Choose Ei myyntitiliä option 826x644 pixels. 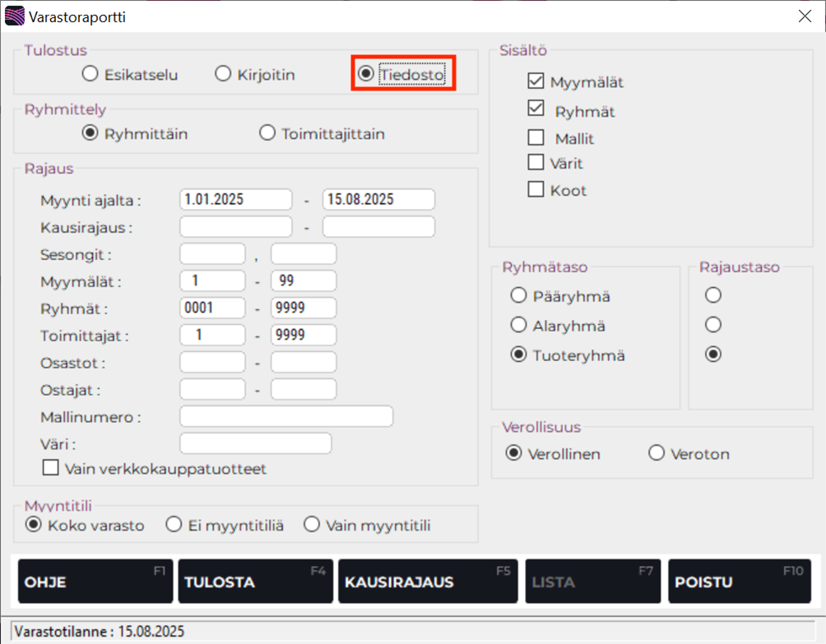coord(173,524)
